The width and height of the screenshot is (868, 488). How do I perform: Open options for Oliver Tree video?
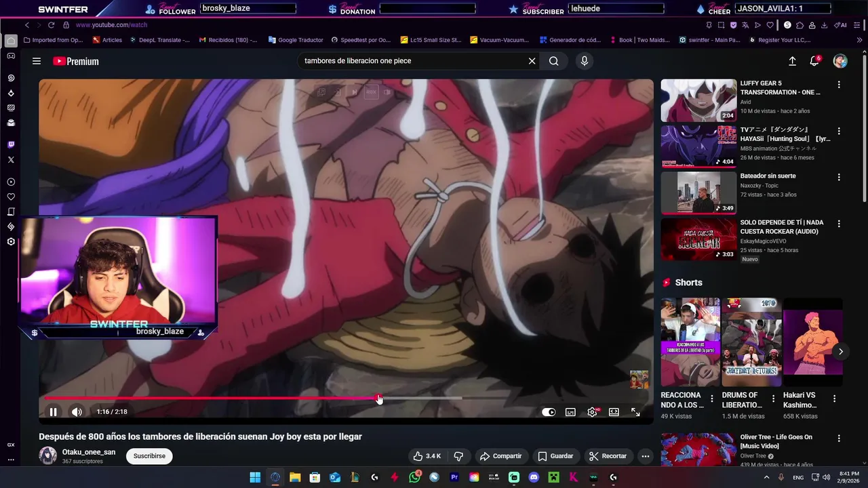[x=839, y=439]
